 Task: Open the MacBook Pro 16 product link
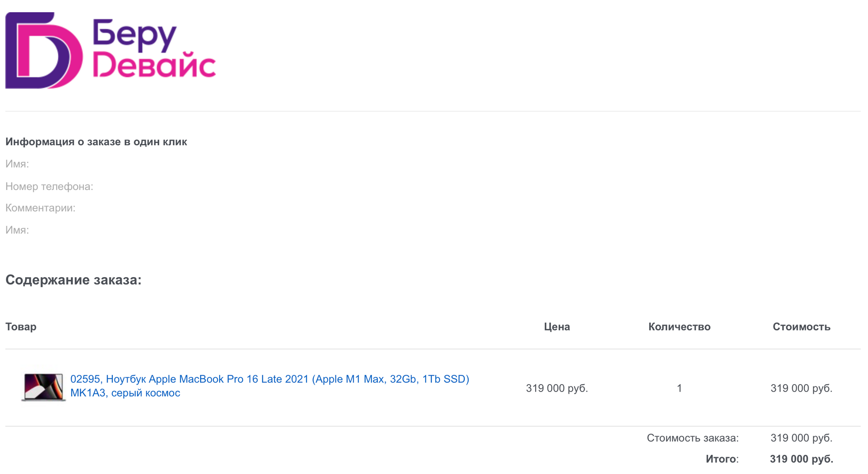point(270,386)
